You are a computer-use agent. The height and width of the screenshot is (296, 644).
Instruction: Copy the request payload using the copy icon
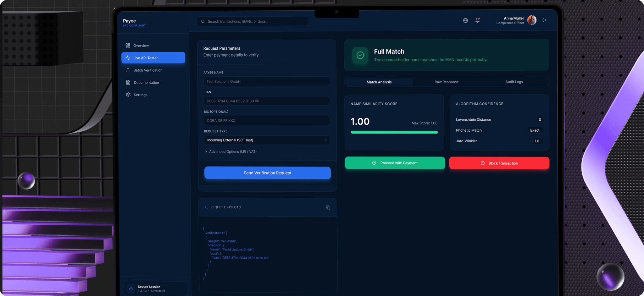328,207
